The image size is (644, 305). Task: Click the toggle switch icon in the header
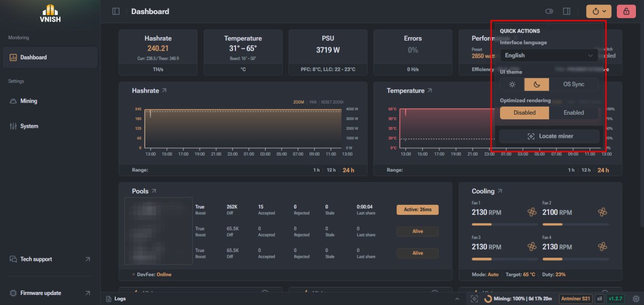(549, 11)
